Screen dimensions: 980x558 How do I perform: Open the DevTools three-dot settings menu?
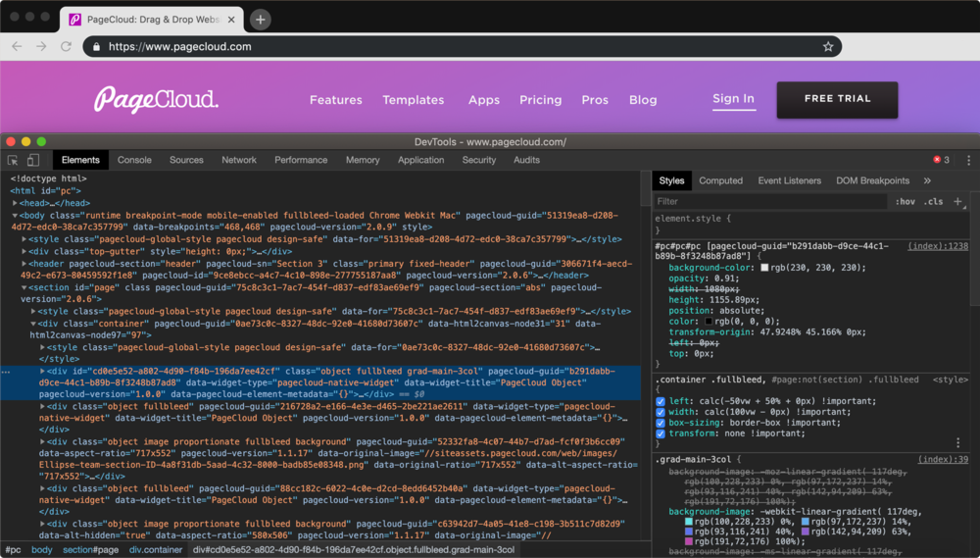point(968,160)
